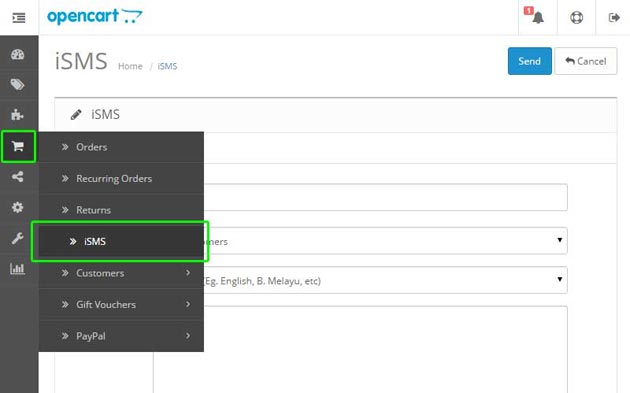The image size is (630, 393).
Task: Open the Sales shopping cart icon
Action: click(x=18, y=146)
